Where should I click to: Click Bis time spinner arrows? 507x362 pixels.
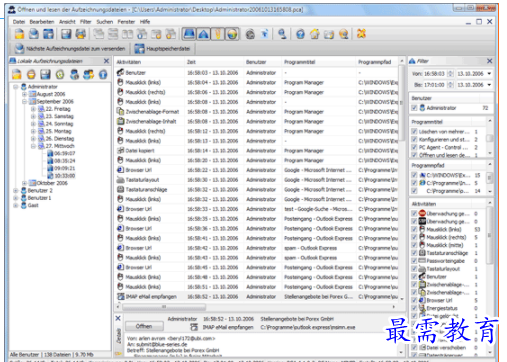[450, 85]
